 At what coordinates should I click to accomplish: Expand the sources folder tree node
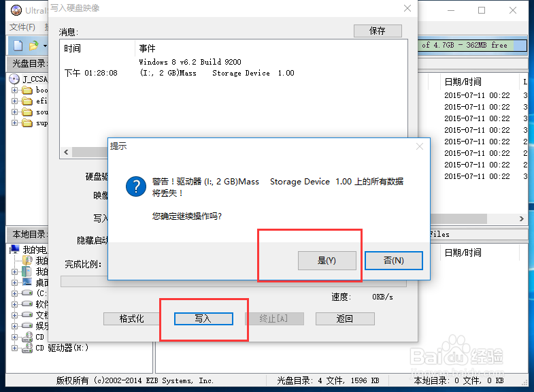click(14, 112)
